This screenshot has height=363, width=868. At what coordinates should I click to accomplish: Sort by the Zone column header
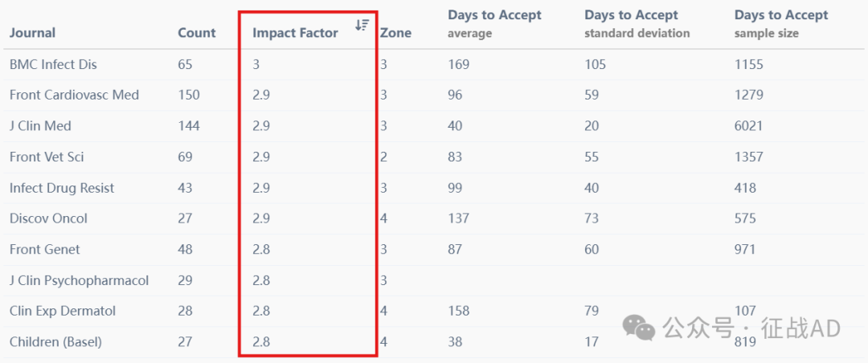(x=396, y=33)
